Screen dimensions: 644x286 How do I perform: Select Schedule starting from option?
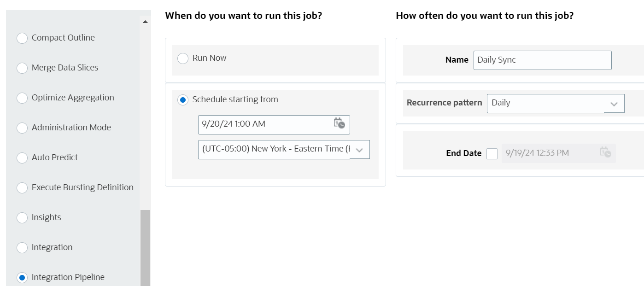pos(183,100)
